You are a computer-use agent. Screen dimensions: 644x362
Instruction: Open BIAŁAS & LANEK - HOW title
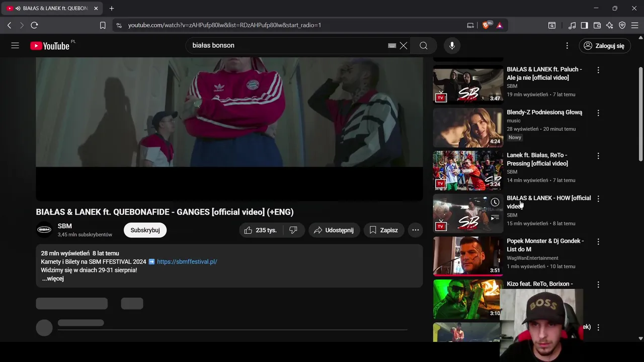coord(548,202)
